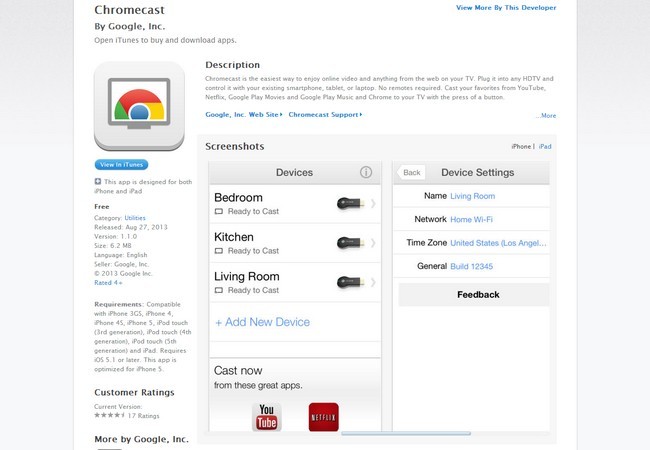The height and width of the screenshot is (450, 650).
Task: Click the info icon in Devices header
Action: [x=366, y=172]
